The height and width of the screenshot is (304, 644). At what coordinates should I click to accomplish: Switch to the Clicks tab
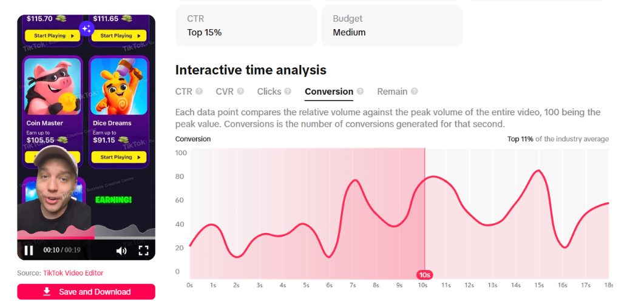[269, 92]
